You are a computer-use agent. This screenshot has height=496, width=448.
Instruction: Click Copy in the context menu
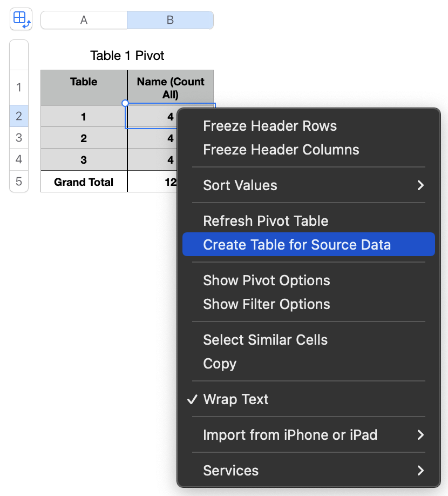pos(220,364)
